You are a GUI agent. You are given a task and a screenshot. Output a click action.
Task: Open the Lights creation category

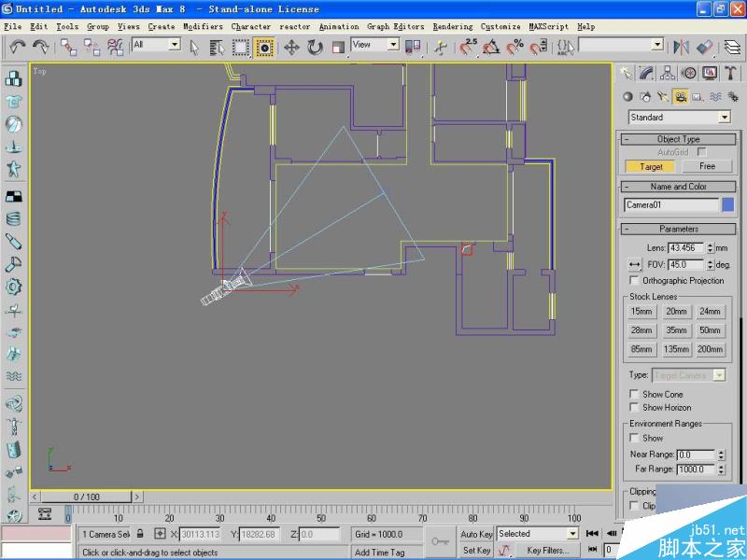[663, 96]
